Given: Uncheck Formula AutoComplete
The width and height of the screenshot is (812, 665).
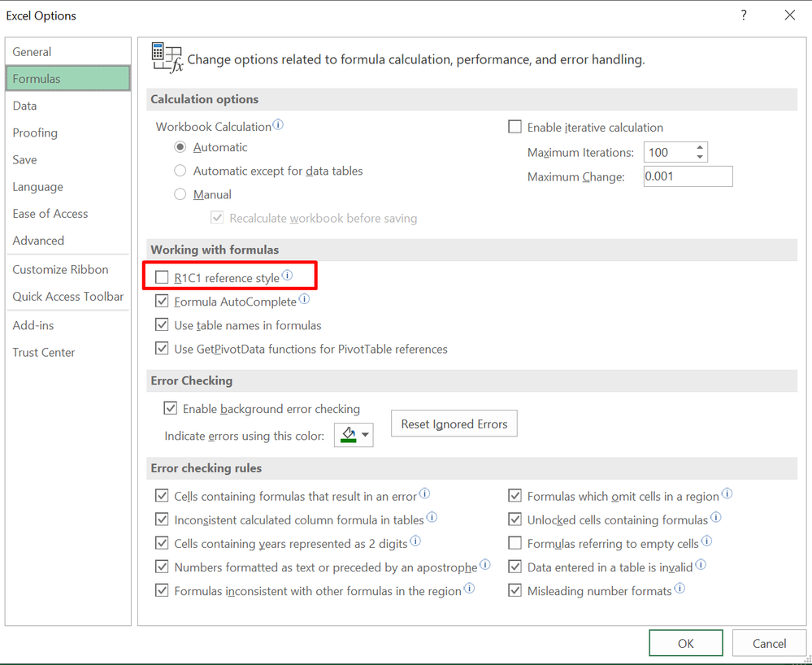Looking at the screenshot, I should tap(162, 301).
